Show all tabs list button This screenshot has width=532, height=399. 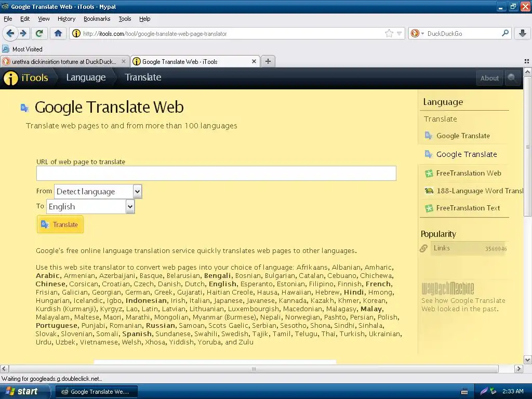click(x=527, y=61)
